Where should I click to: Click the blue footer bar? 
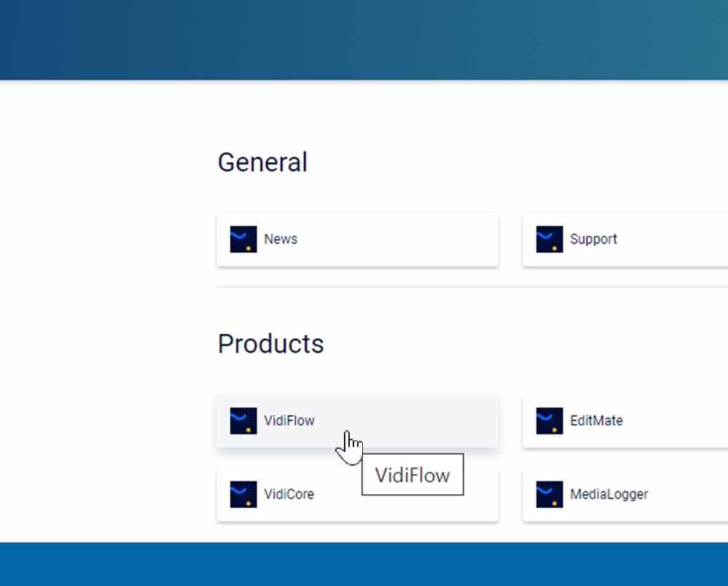tap(364, 563)
